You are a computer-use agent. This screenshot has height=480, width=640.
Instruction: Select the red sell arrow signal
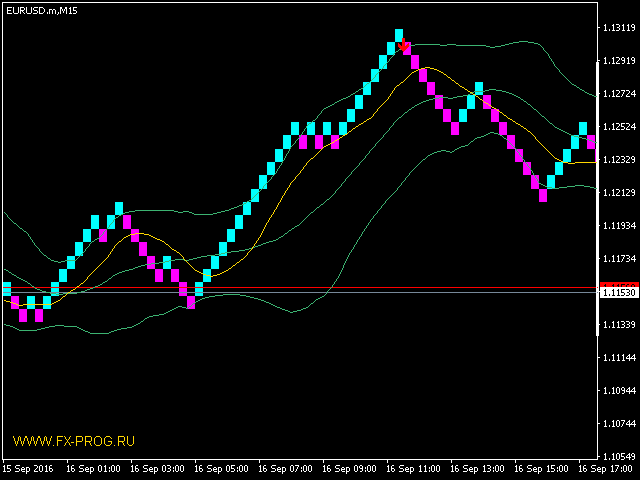(404, 45)
